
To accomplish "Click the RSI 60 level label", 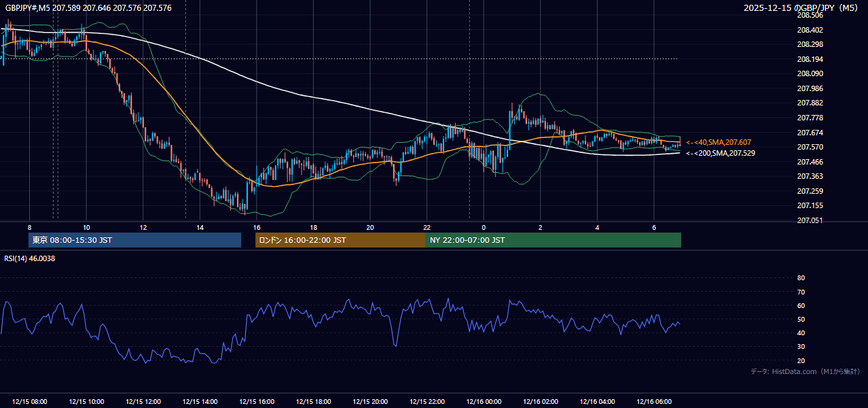I will [801, 305].
